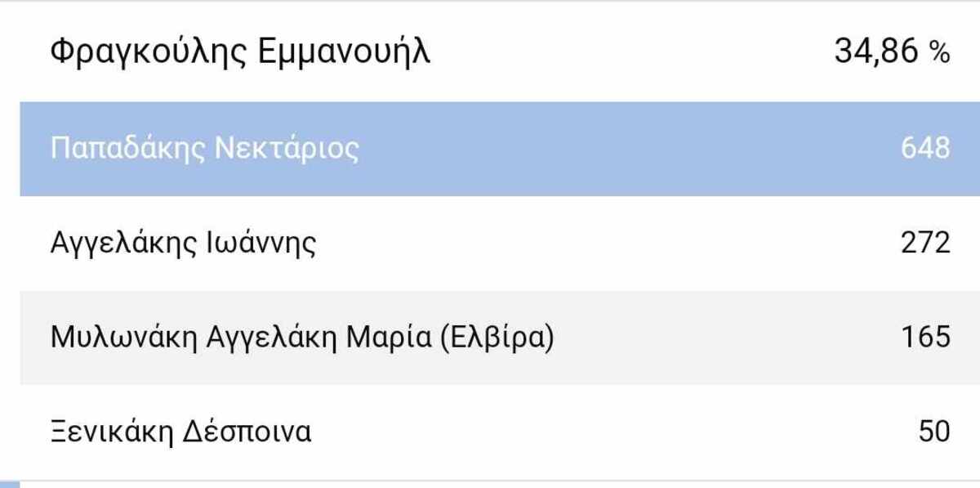
Task: Click the 272 vote count
Action: pyautogui.click(x=925, y=244)
